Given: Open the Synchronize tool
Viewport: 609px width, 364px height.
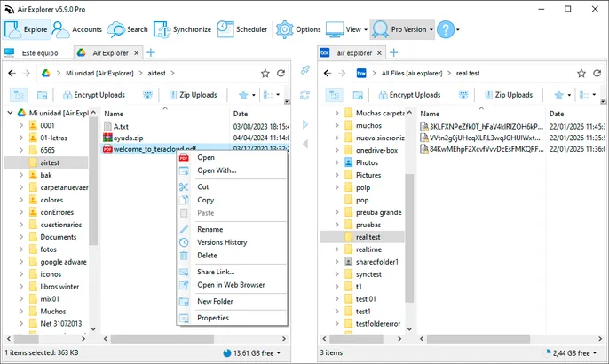Looking at the screenshot, I should 182,29.
